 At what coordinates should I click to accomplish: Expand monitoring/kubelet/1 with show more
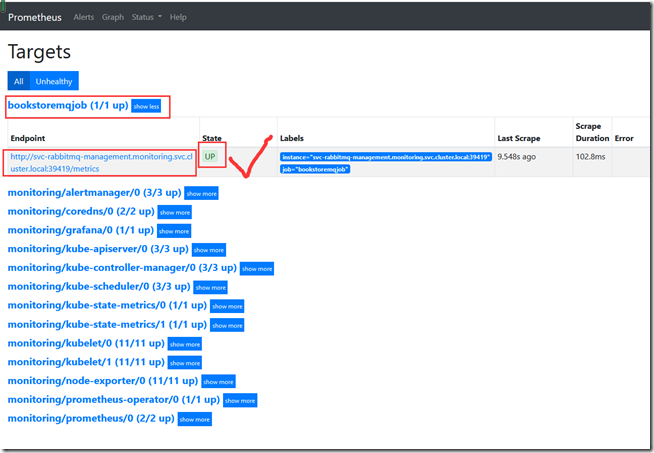(185, 363)
